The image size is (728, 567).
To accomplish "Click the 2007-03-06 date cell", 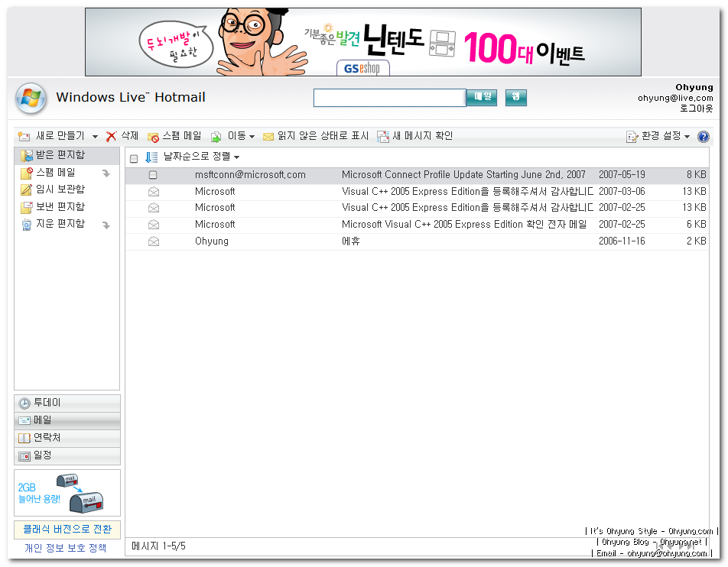I will click(x=622, y=192).
